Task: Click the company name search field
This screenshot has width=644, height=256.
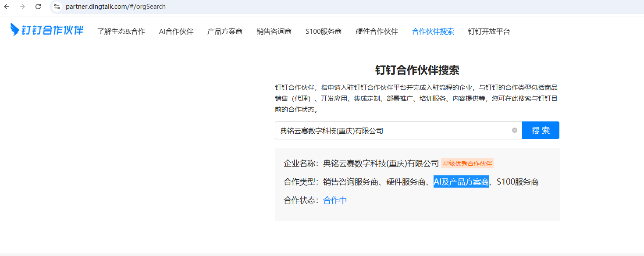Action: (x=398, y=131)
